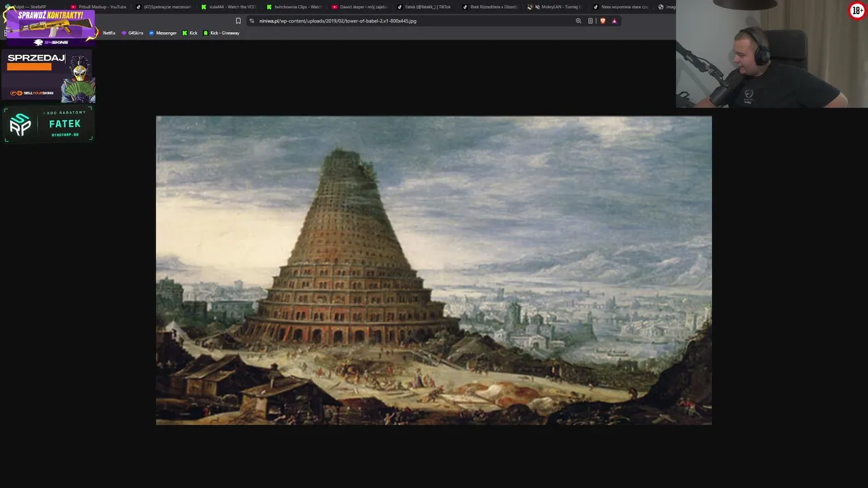
Task: Click the niniwa.pl URL in the address bar
Action: point(338,21)
